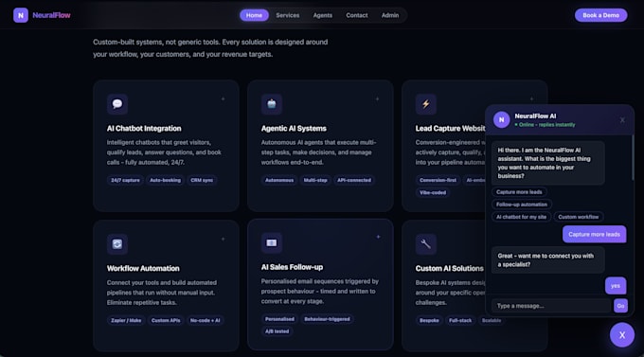This screenshot has height=357, width=644.
Task: Click the Vibe-coded tag
Action: [433, 192]
